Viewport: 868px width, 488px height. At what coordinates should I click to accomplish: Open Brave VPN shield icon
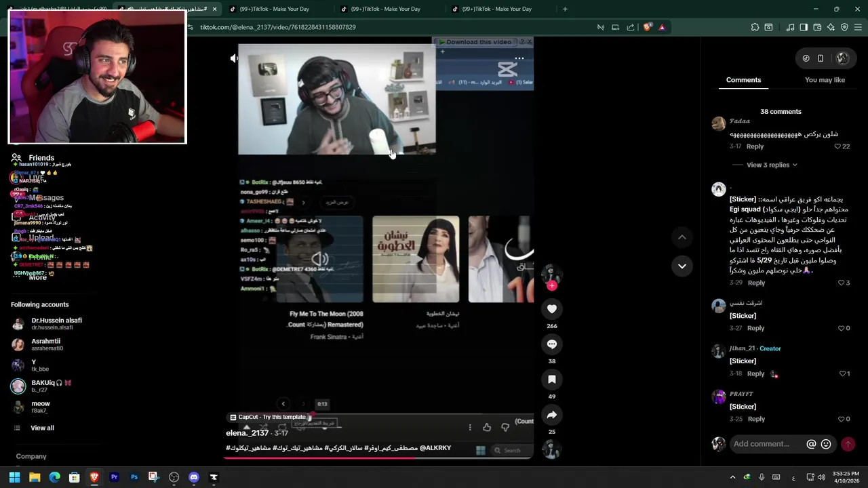point(844,27)
